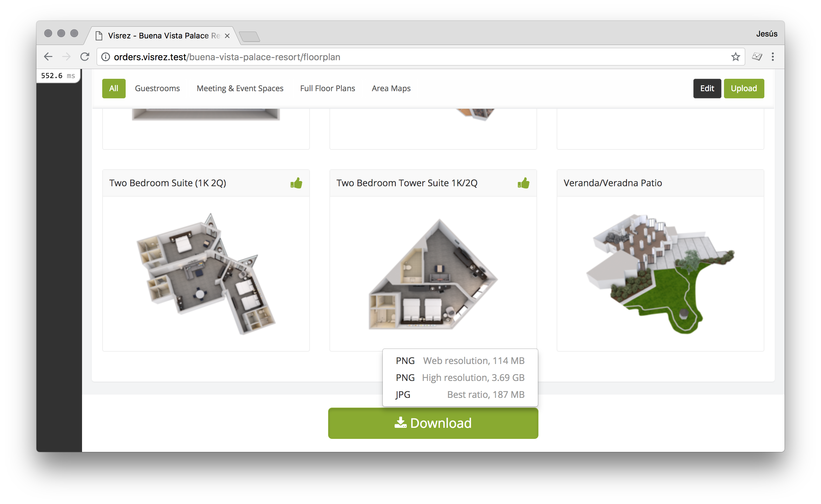
Task: Click the Jesús profile name in title bar
Action: point(767,34)
